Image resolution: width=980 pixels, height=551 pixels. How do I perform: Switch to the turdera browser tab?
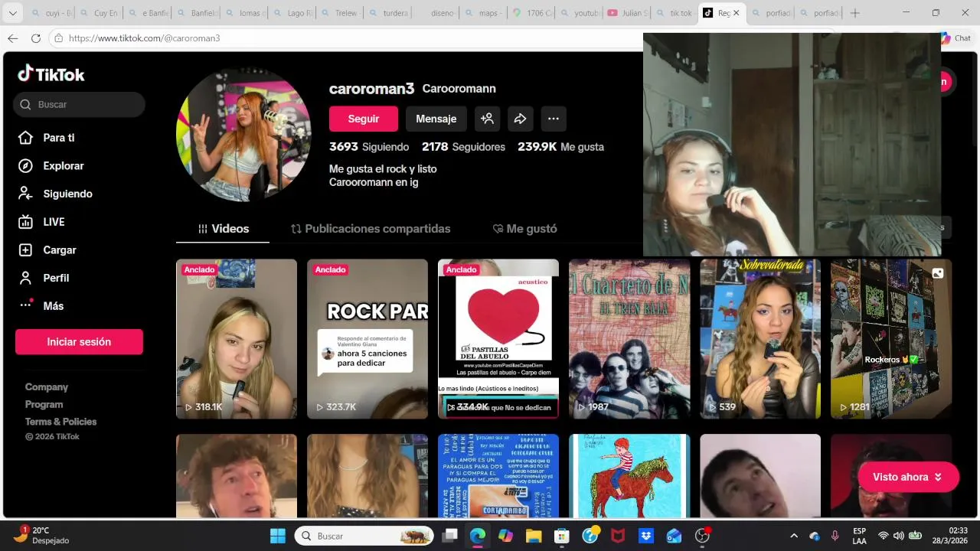point(390,13)
